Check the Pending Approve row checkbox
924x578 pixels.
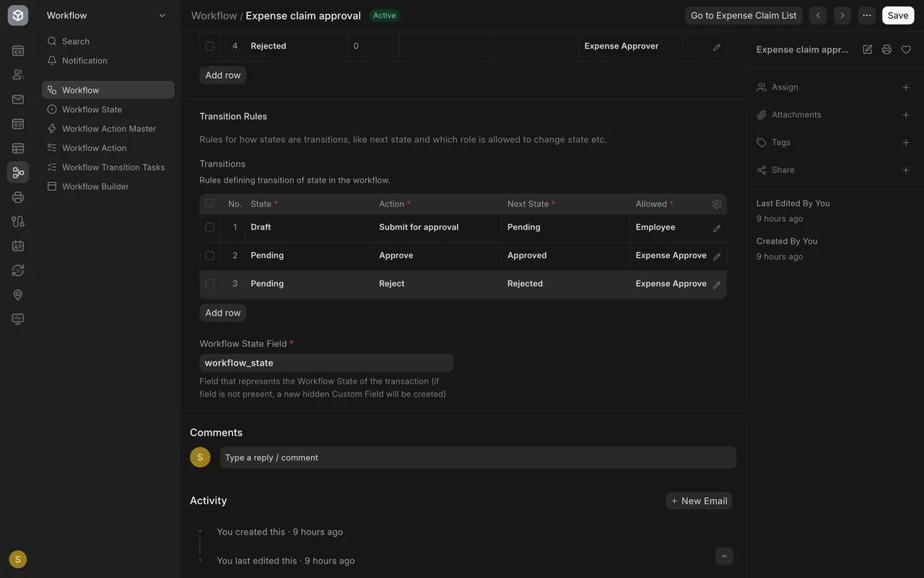coord(209,255)
